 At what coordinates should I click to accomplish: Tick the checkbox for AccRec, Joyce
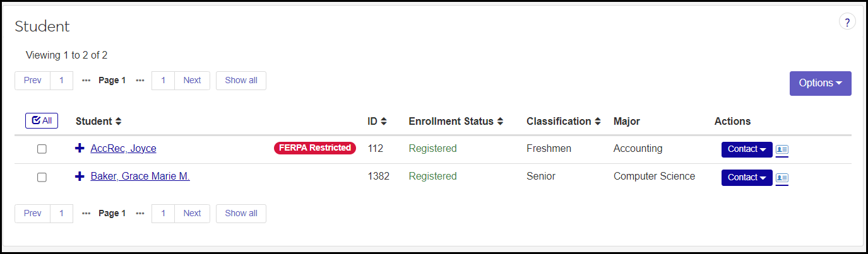pos(42,149)
